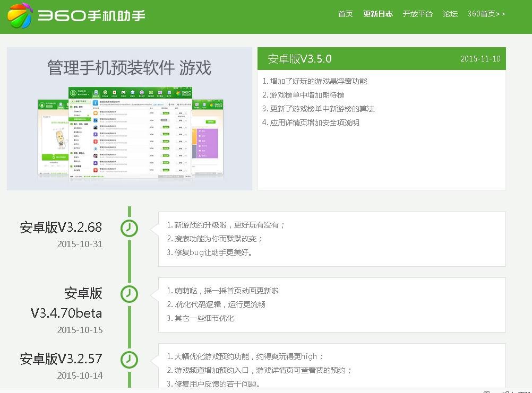Select line 修复用户反馈的若干问题
The image size is (532, 393).
pos(214,384)
